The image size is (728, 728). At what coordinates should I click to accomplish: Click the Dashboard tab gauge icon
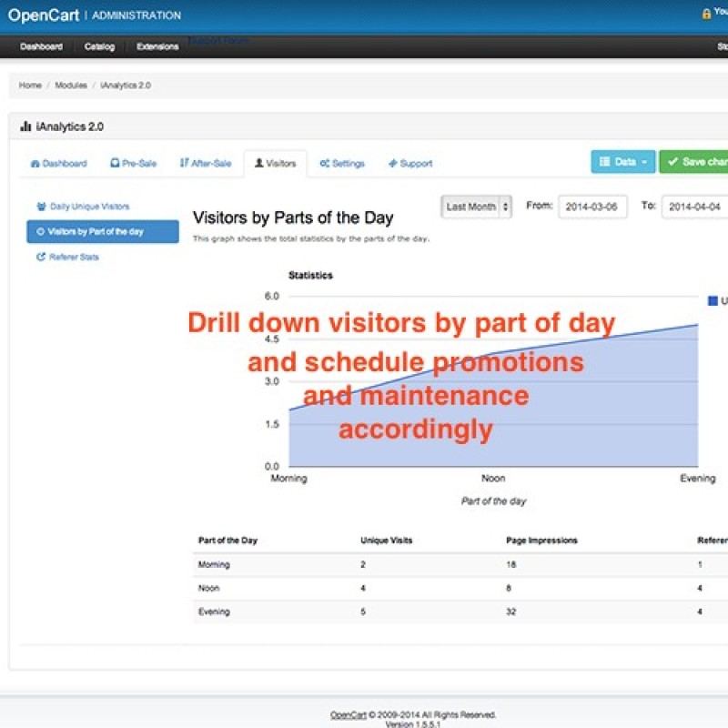(x=35, y=164)
